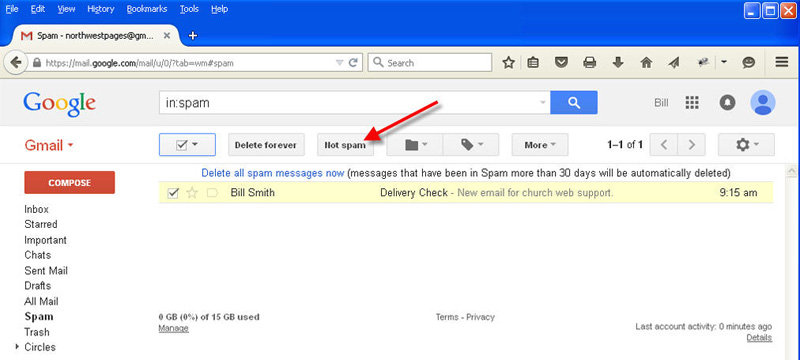Open the File menu
The image size is (800, 360).
pos(12,9)
